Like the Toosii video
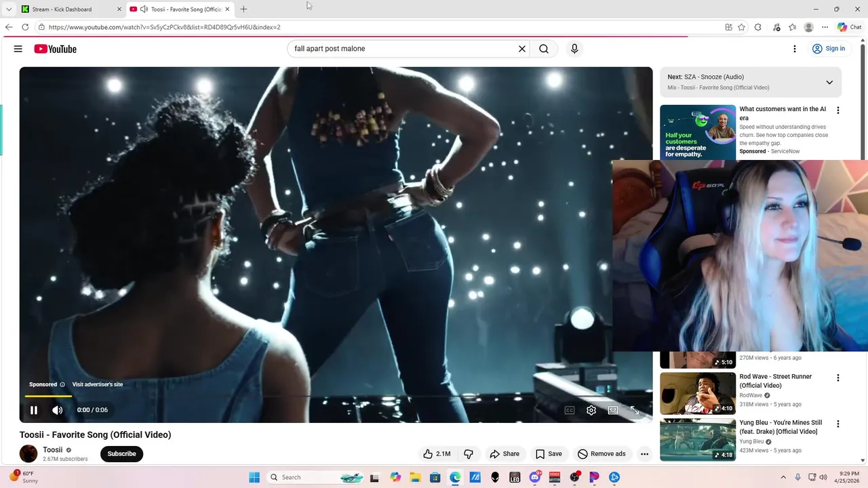 (437, 454)
